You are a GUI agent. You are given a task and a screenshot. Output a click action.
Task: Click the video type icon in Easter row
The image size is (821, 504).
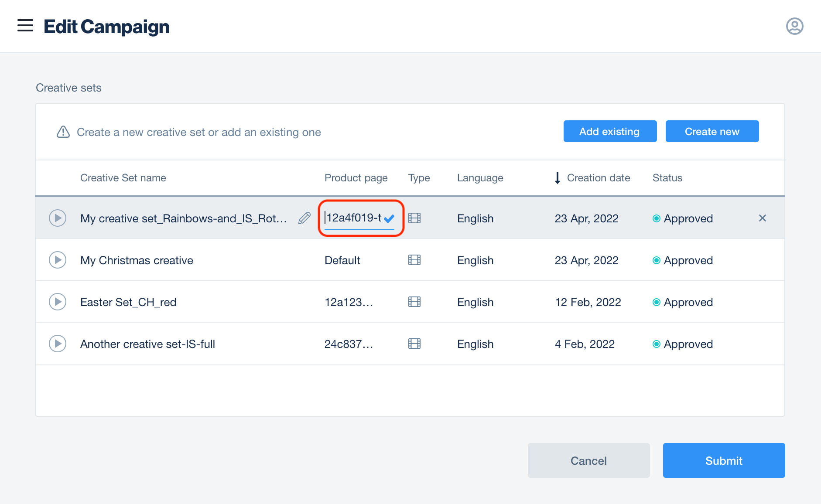coord(414,302)
